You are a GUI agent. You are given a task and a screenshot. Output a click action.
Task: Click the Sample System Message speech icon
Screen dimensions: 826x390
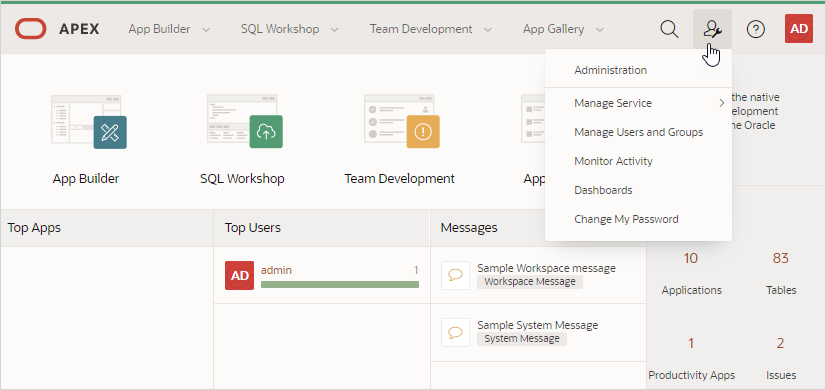coord(455,333)
